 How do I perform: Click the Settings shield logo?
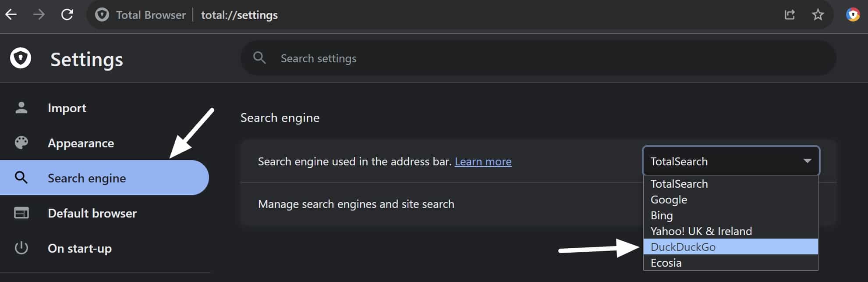pos(21,58)
